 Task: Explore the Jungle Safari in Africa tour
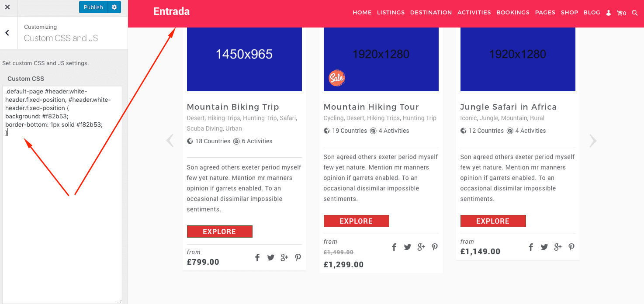(x=493, y=221)
